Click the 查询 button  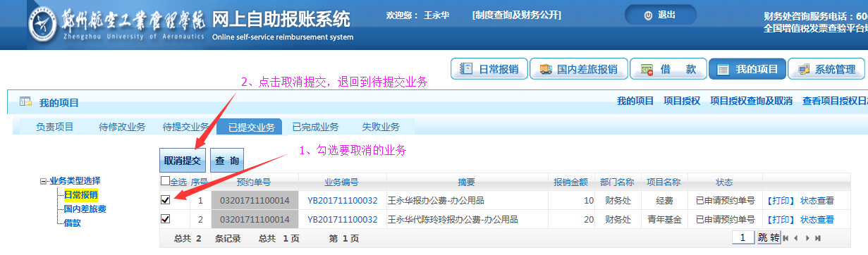(x=226, y=161)
